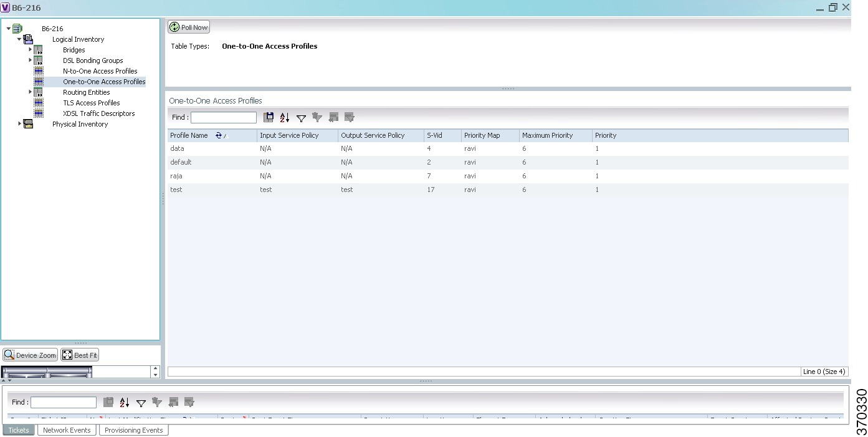Click the up arrow beside device thumbnail

(155, 368)
